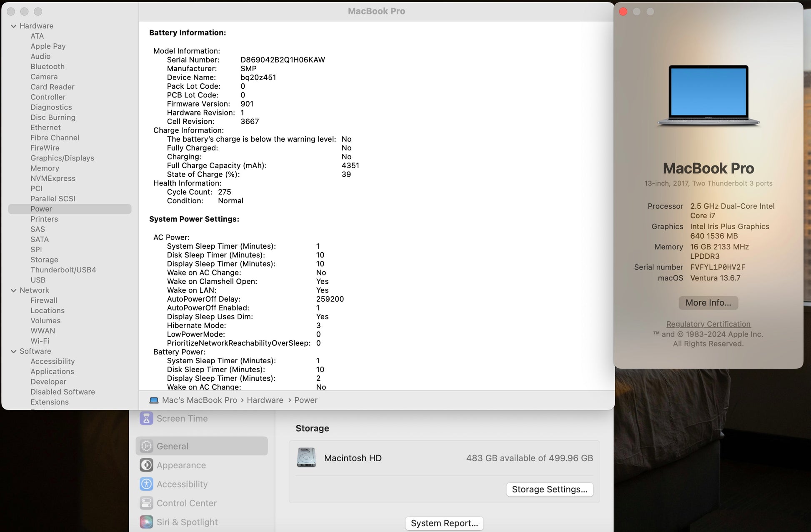811x532 pixels.
Task: Click the Screen Time hourglass icon
Action: pos(146,418)
